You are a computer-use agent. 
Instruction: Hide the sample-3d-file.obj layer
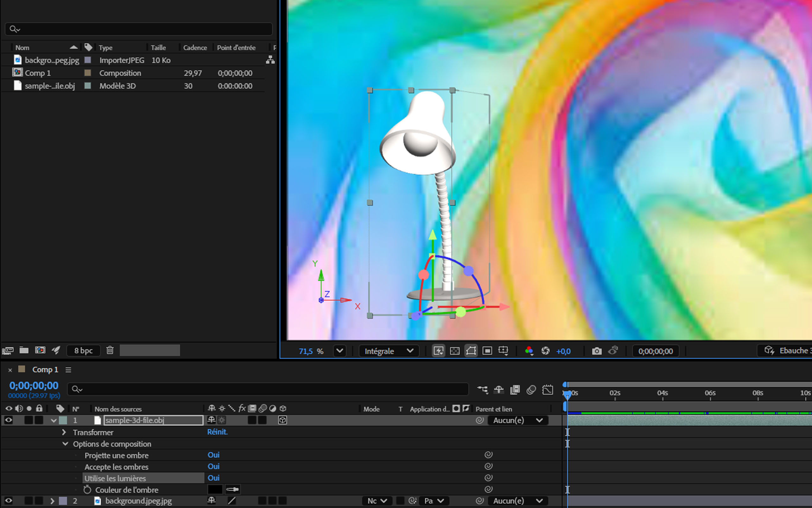pos(9,420)
